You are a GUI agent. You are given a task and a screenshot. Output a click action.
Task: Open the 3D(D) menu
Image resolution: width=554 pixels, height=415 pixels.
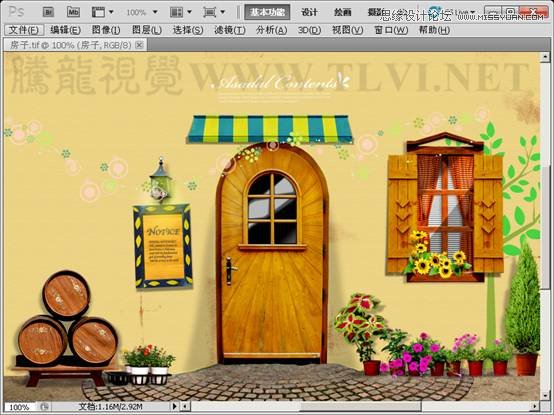coord(309,30)
